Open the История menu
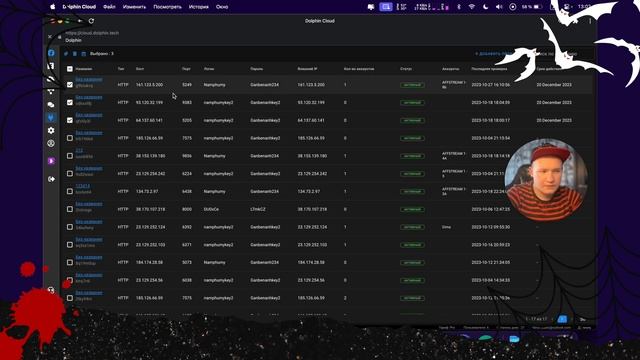640x360 pixels. (199, 7)
